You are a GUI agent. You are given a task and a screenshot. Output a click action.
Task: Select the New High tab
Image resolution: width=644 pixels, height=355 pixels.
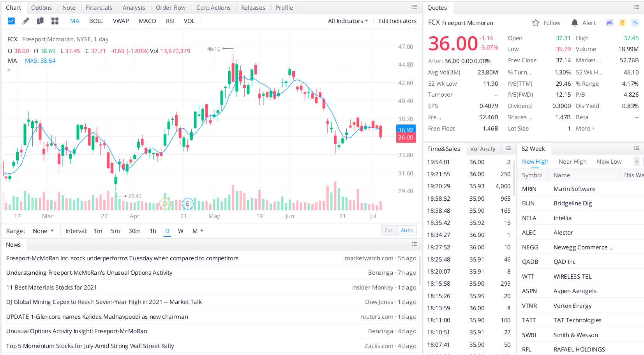[535, 162]
